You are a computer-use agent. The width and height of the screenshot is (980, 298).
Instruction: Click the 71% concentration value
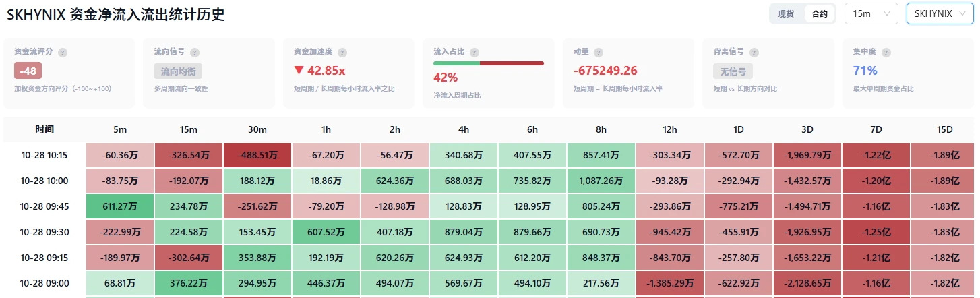tap(865, 71)
